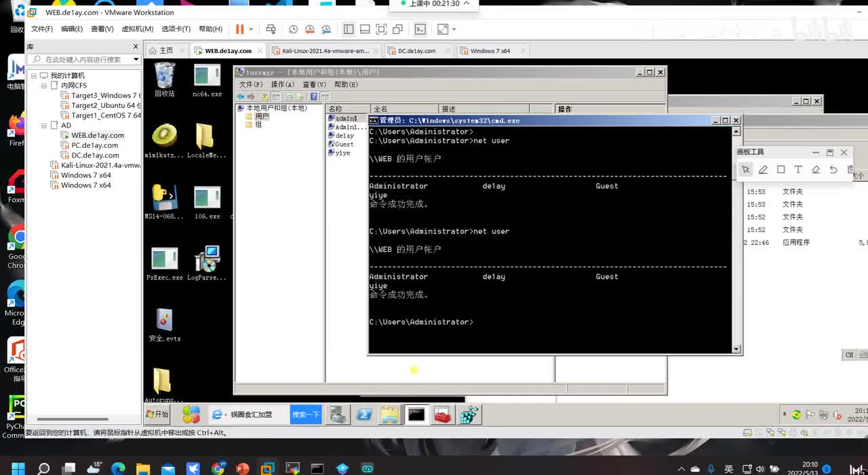The width and height of the screenshot is (868, 475).
Task: Click the PsExec.exe desktop icon
Action: (165, 263)
